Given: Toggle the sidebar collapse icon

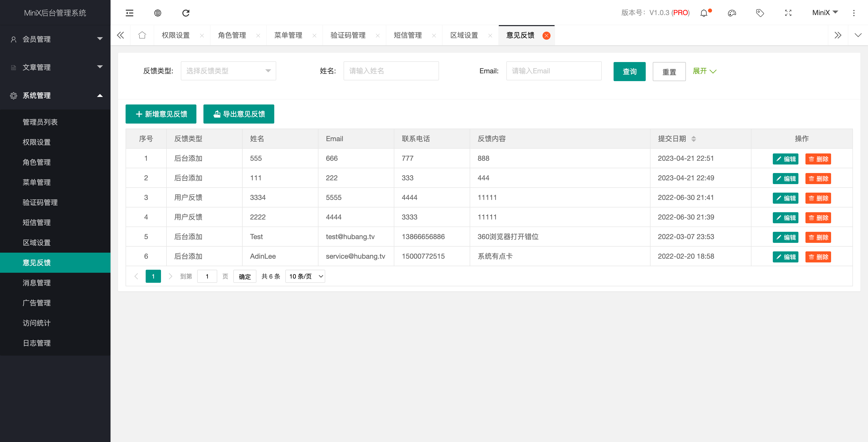Looking at the screenshot, I should (x=129, y=13).
